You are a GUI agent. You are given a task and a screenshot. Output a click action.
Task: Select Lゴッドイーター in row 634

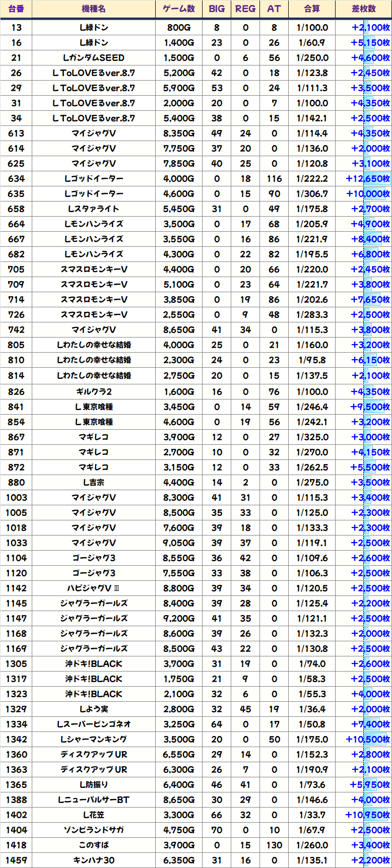(x=94, y=179)
